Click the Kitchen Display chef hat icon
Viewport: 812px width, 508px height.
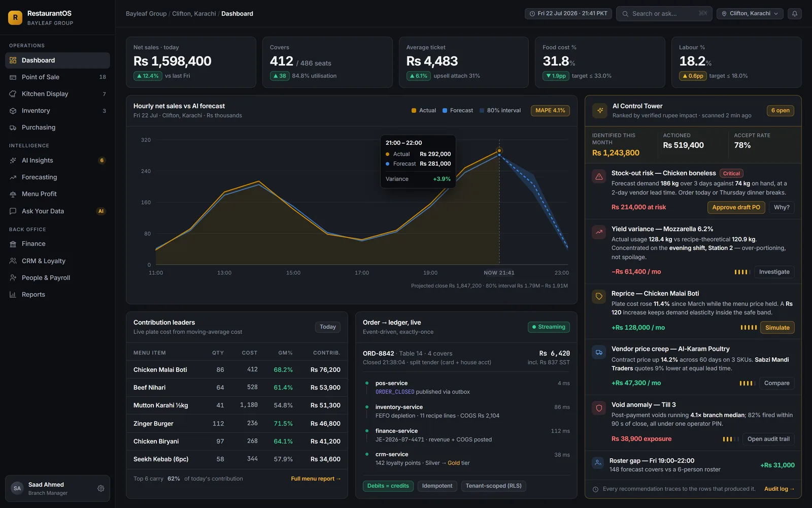[13, 94]
